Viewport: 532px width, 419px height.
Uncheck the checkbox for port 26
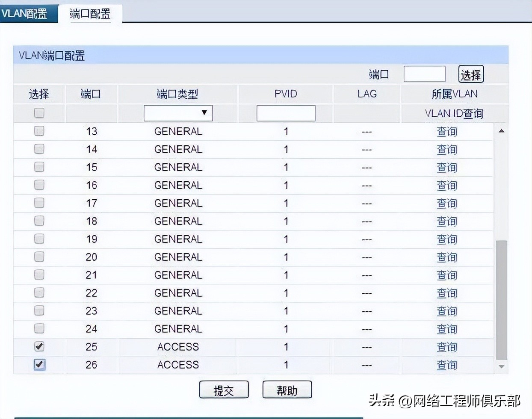click(39, 365)
